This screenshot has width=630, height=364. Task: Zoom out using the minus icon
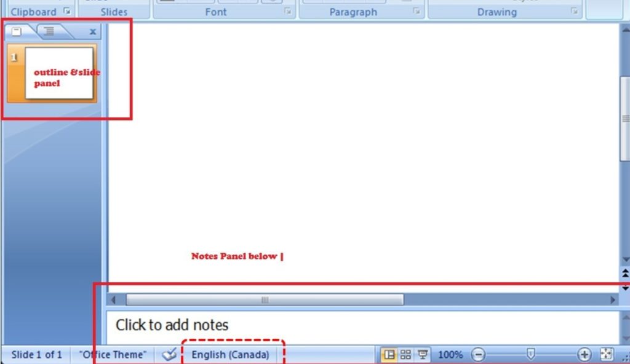tap(479, 355)
